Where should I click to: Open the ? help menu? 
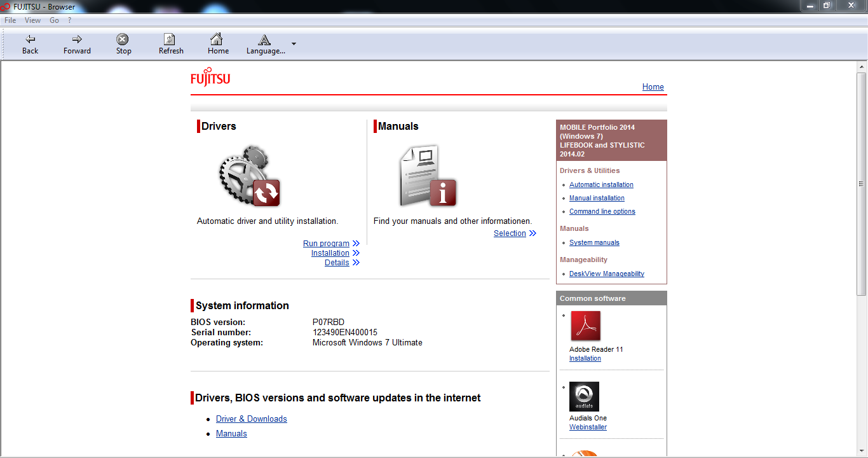click(x=70, y=20)
